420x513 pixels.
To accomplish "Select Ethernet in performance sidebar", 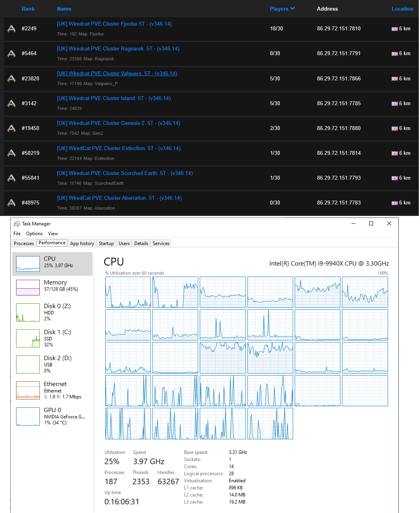I will 52,390.
